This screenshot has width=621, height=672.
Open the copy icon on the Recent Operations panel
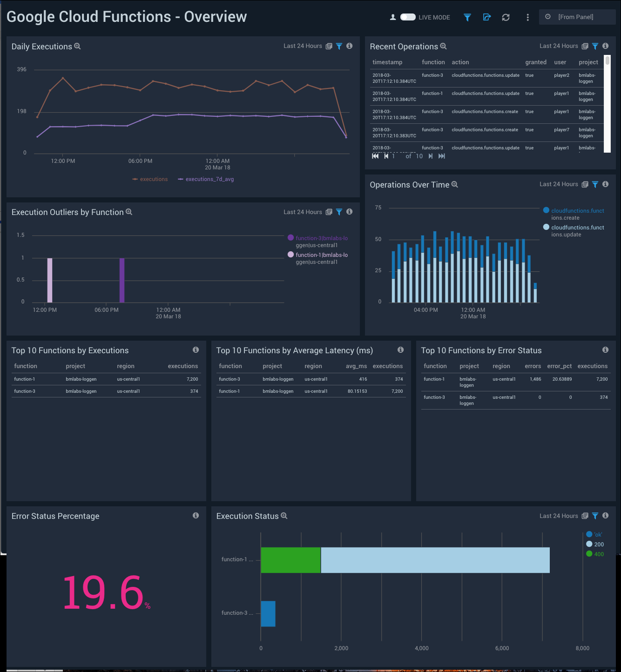coord(585,46)
